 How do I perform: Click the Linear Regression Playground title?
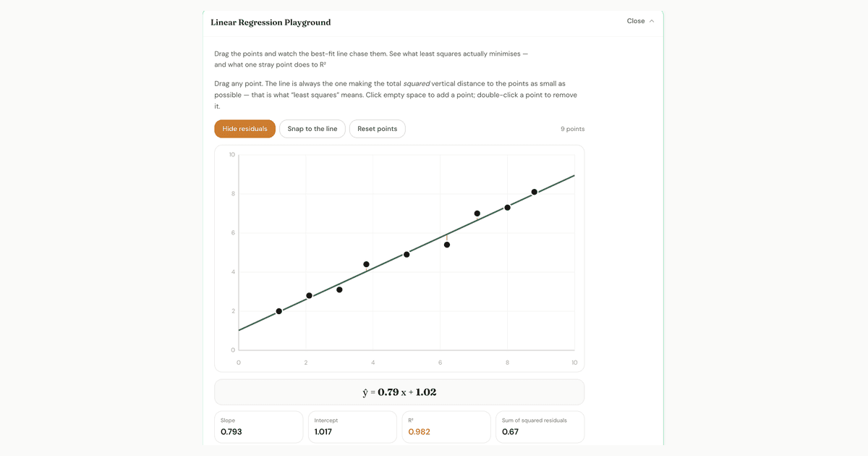[271, 22]
